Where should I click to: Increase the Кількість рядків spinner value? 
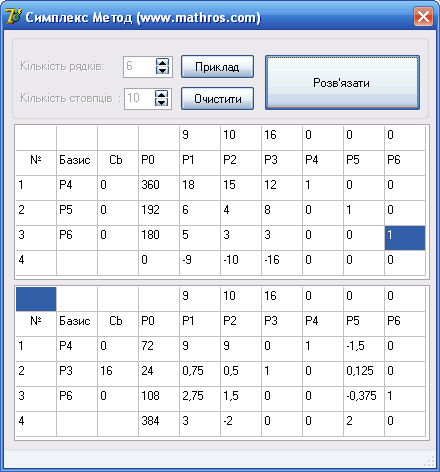(x=162, y=62)
